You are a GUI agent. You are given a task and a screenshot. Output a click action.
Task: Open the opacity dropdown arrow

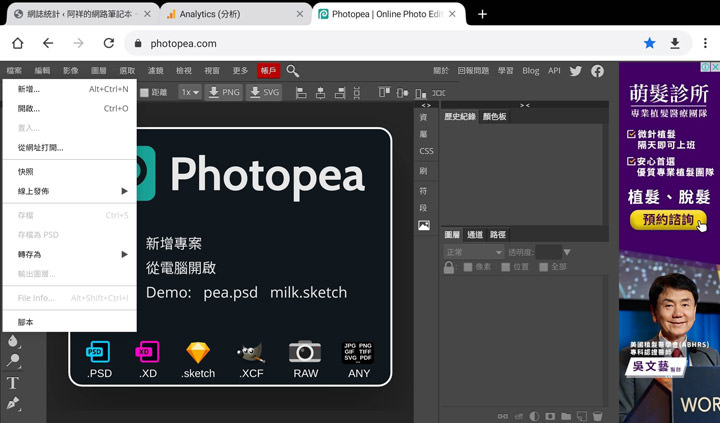point(567,252)
